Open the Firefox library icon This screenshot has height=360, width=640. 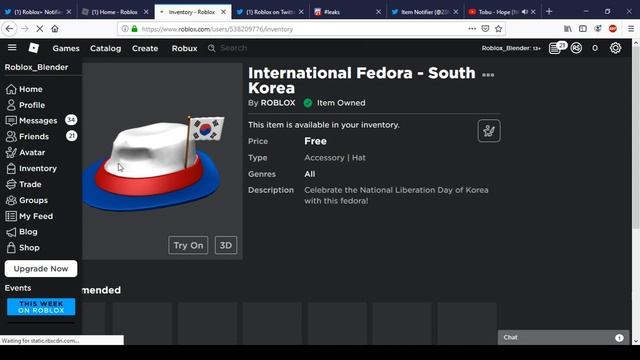568,29
